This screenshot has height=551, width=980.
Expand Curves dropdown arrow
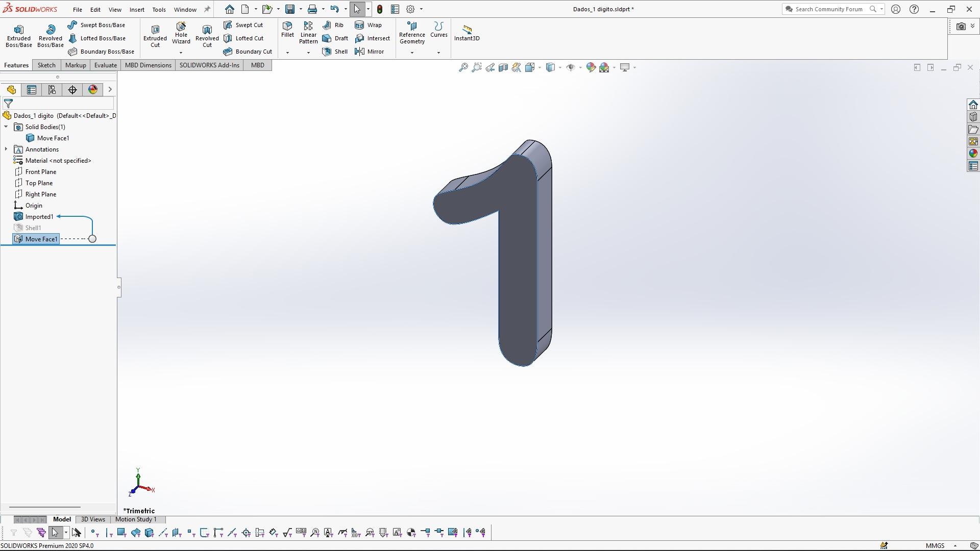pyautogui.click(x=438, y=53)
